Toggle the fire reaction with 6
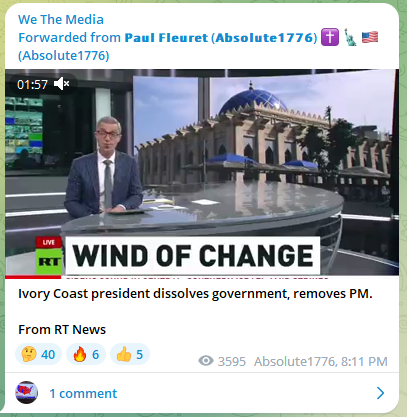 86,354
